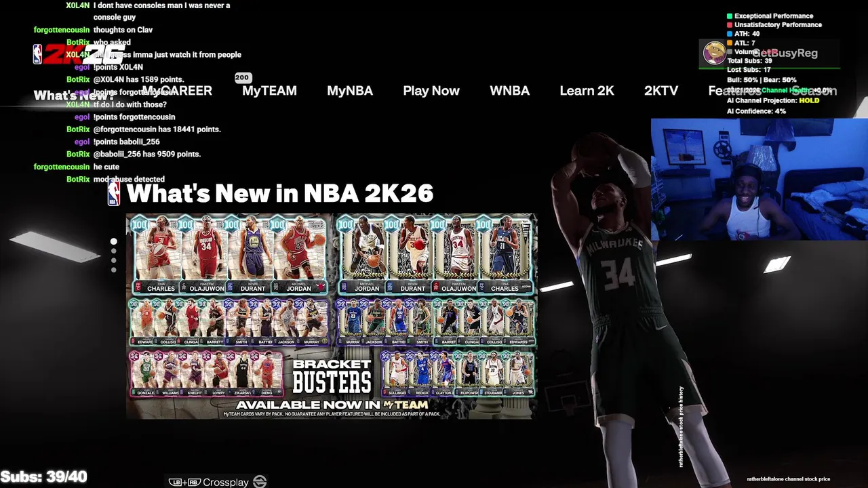This screenshot has width=868, height=488.
Task: Click the Crossplay label
Action: 226,483
